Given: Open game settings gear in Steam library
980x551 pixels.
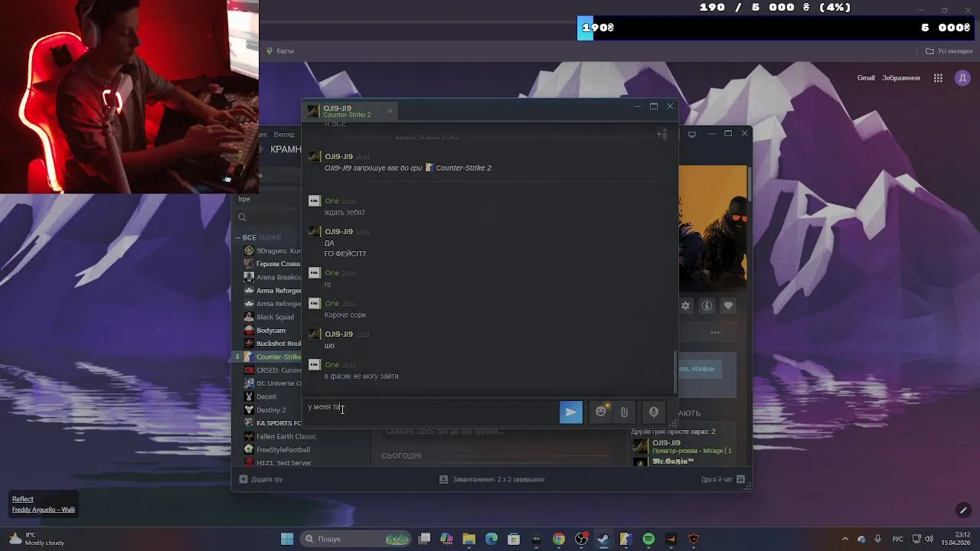Looking at the screenshot, I should 685,305.
